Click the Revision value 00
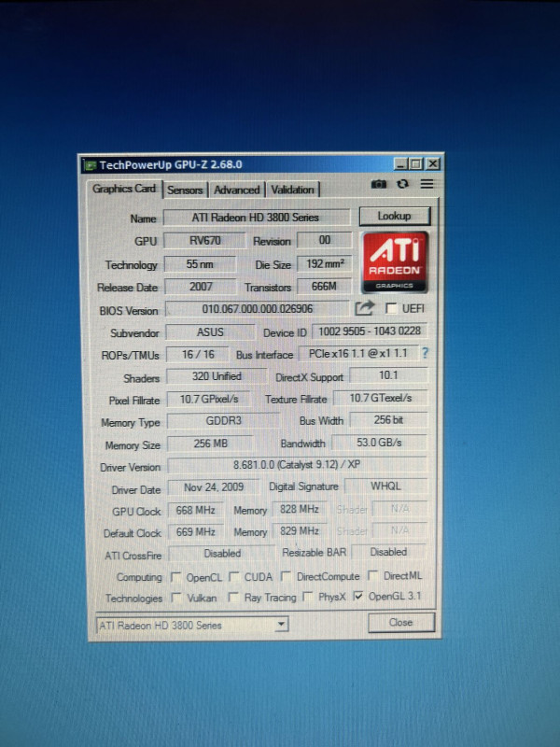Viewport: 560px width, 747px height. coord(324,240)
